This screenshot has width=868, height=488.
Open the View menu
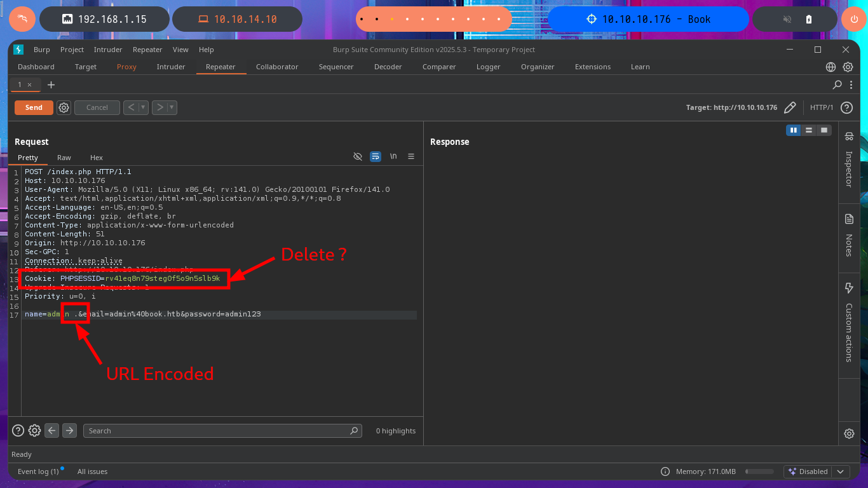pyautogui.click(x=180, y=50)
